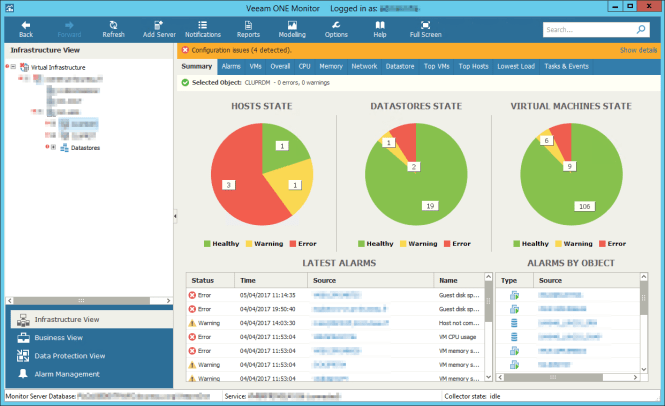Click the Virtual Infrastructure tree icon
This screenshot has height=406, width=665.
(x=24, y=67)
